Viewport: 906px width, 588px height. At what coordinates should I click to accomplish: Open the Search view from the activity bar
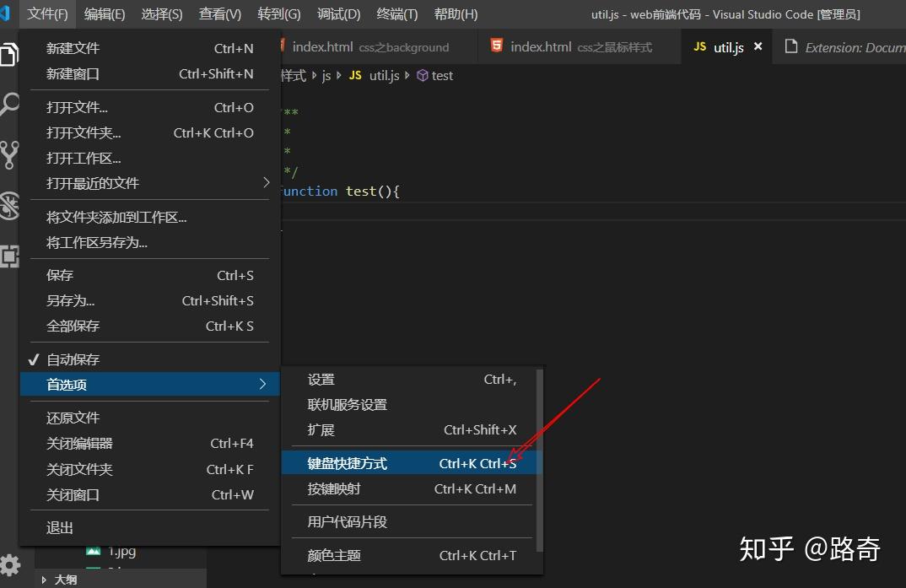[x=10, y=103]
